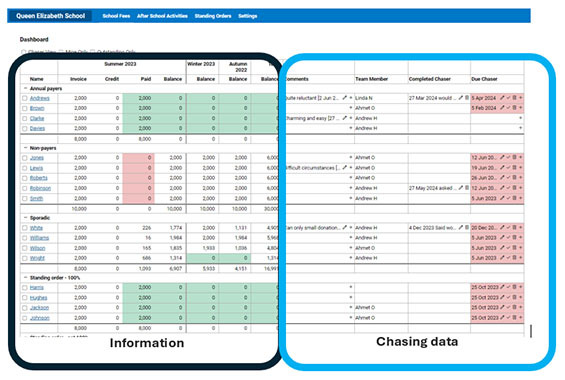
Task: Click the 'Completed Chaser' column header
Action: (x=430, y=79)
